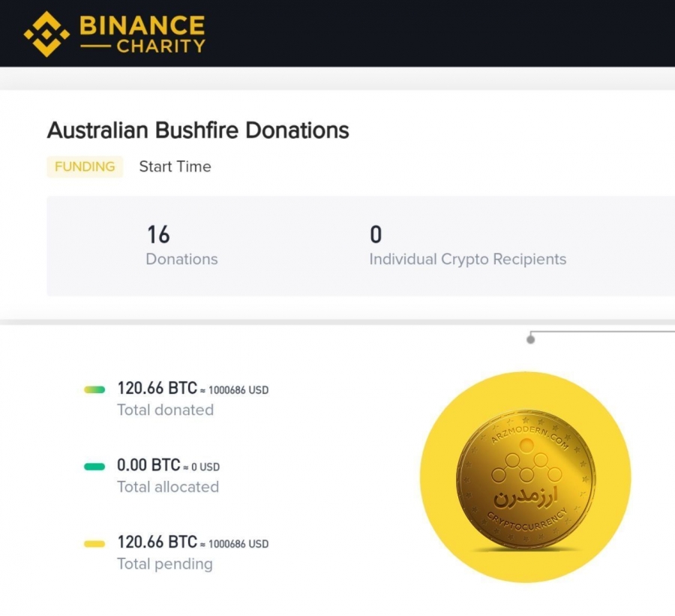Select the 120.66 BTC total donated amount
This screenshot has height=616, width=675.
(x=157, y=388)
